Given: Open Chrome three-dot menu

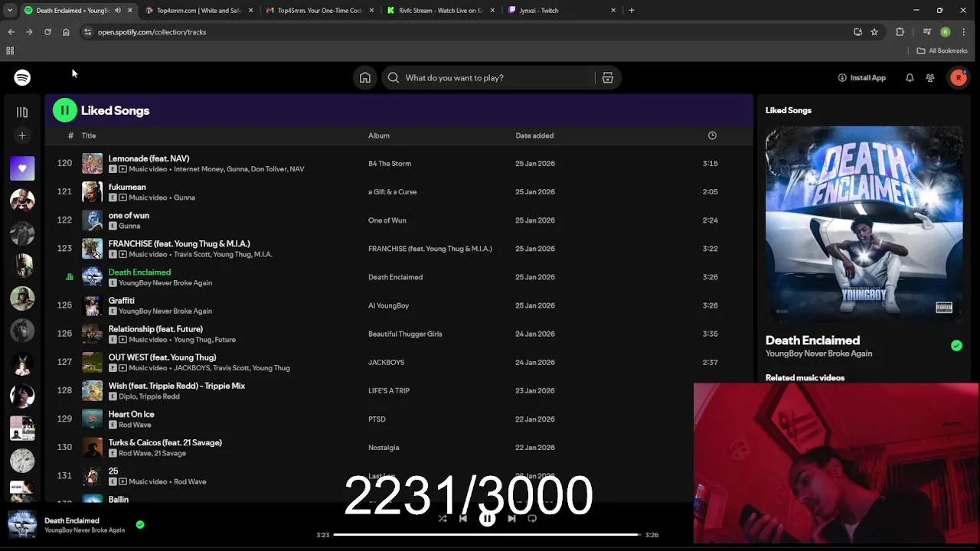Looking at the screenshot, I should 965,32.
